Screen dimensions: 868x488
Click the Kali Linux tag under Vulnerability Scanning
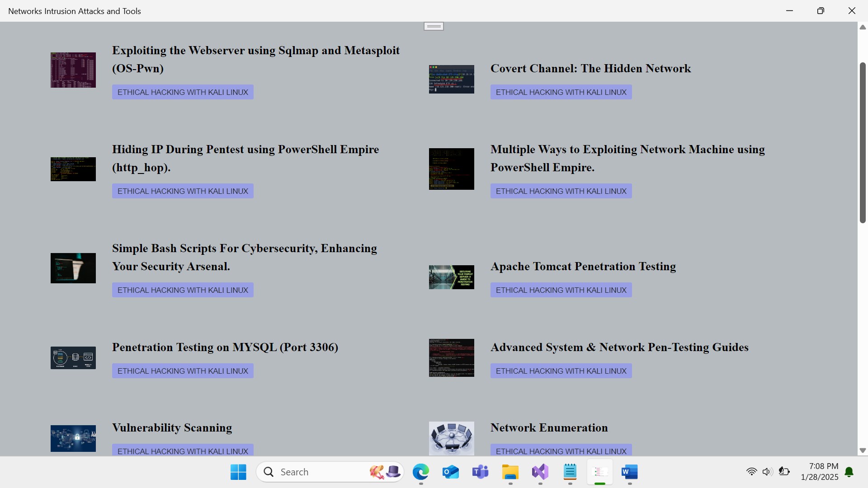183,450
